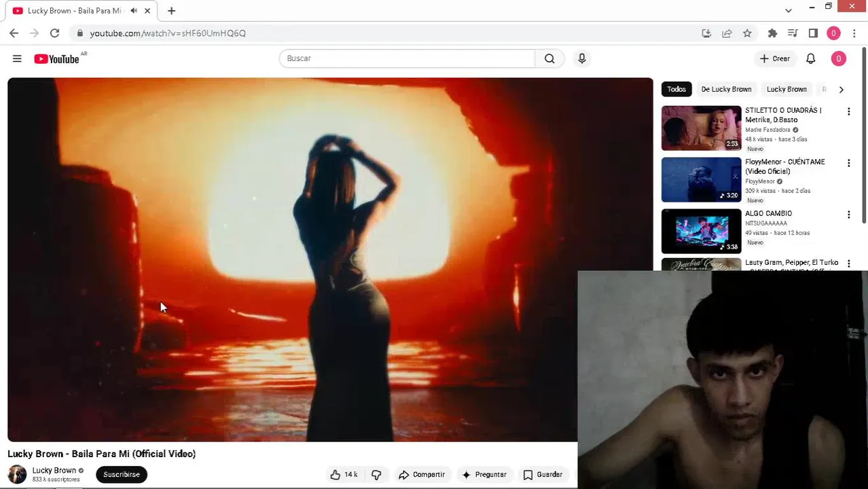Open the Chrome profile avatar
Viewport: 868px width, 489px height.
[x=833, y=33]
